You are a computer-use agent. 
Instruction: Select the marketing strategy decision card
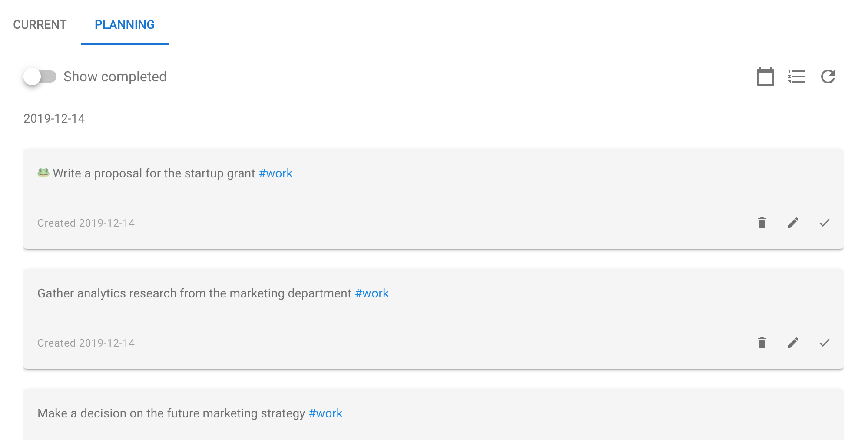(434, 414)
